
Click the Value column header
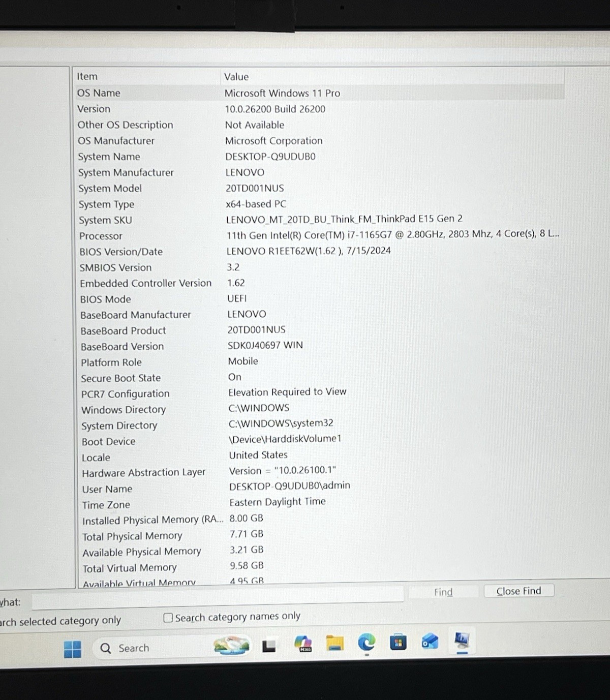click(x=392, y=76)
